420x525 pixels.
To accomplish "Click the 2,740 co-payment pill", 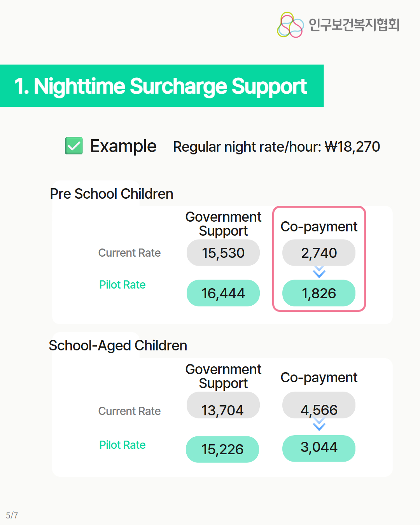I will coord(319,253).
